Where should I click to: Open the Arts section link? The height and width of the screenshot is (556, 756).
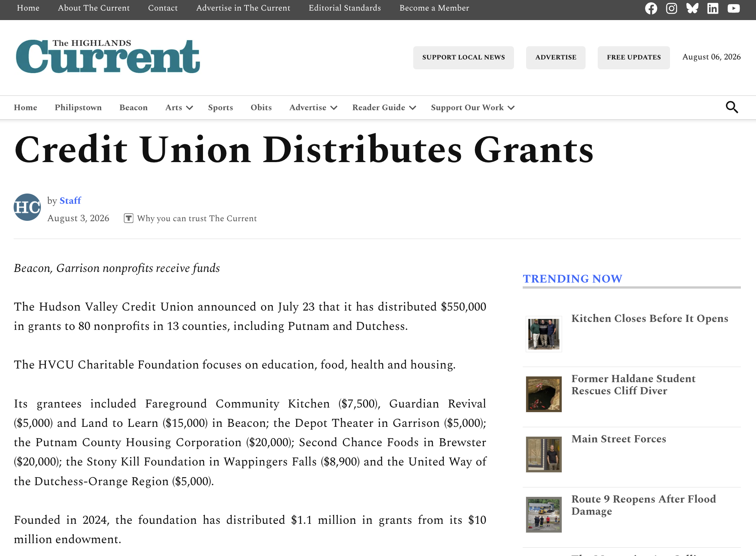point(173,108)
